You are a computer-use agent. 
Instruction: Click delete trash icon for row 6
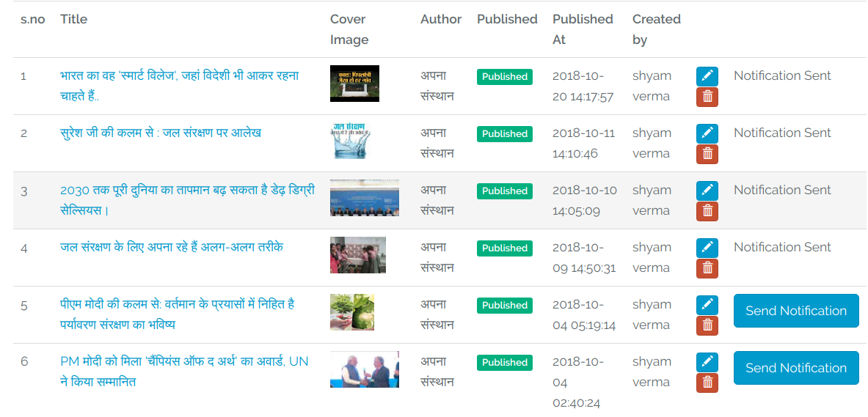tap(707, 383)
